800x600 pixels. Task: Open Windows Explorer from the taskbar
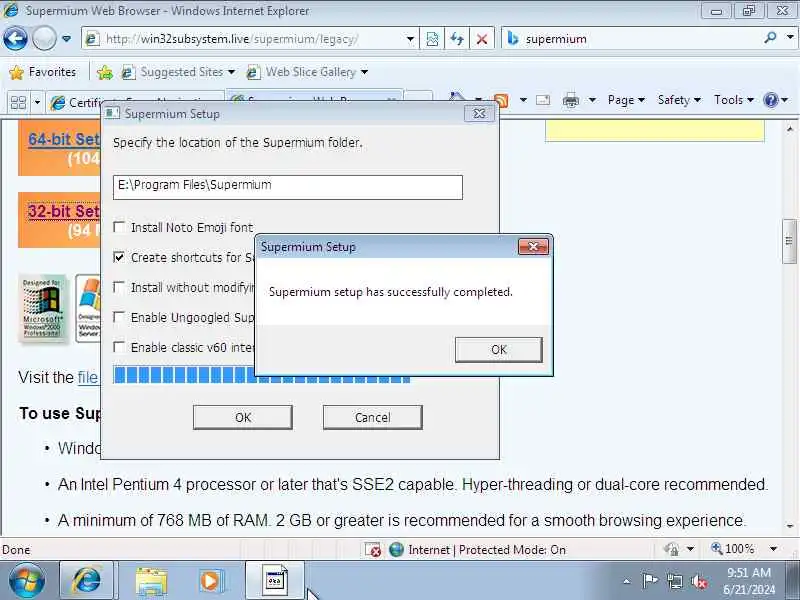(x=151, y=582)
